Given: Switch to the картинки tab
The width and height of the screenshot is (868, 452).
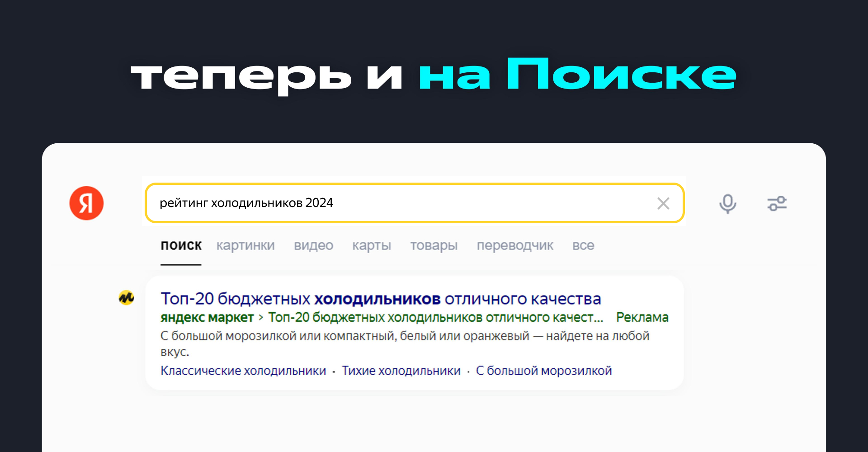Looking at the screenshot, I should (x=245, y=245).
